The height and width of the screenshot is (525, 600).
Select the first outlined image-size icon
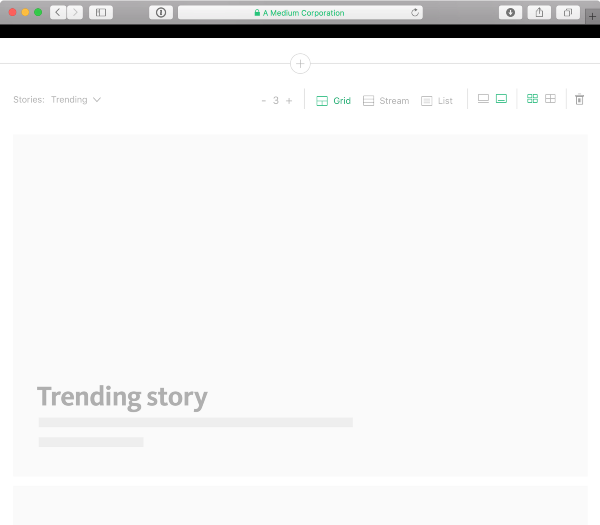point(483,99)
